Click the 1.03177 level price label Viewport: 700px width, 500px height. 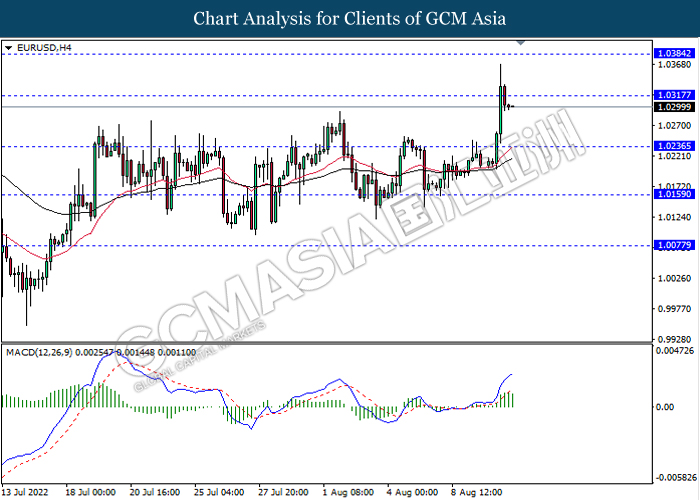[x=674, y=95]
